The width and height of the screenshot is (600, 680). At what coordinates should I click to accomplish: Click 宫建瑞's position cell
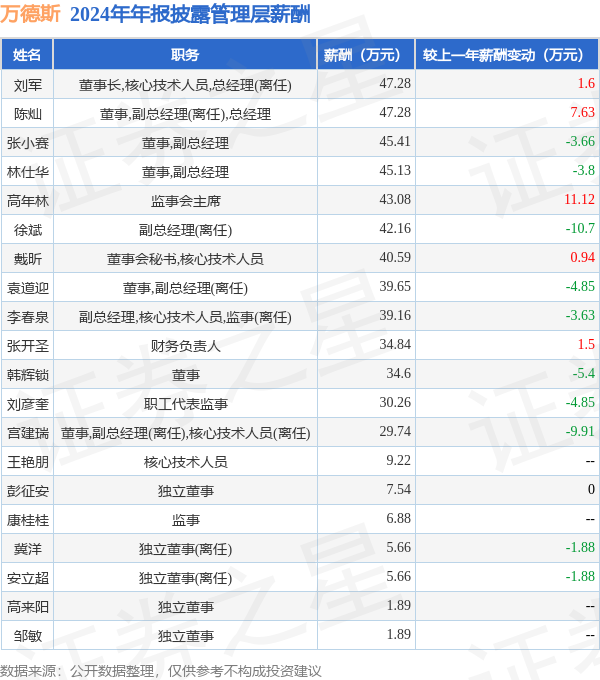coord(185,433)
